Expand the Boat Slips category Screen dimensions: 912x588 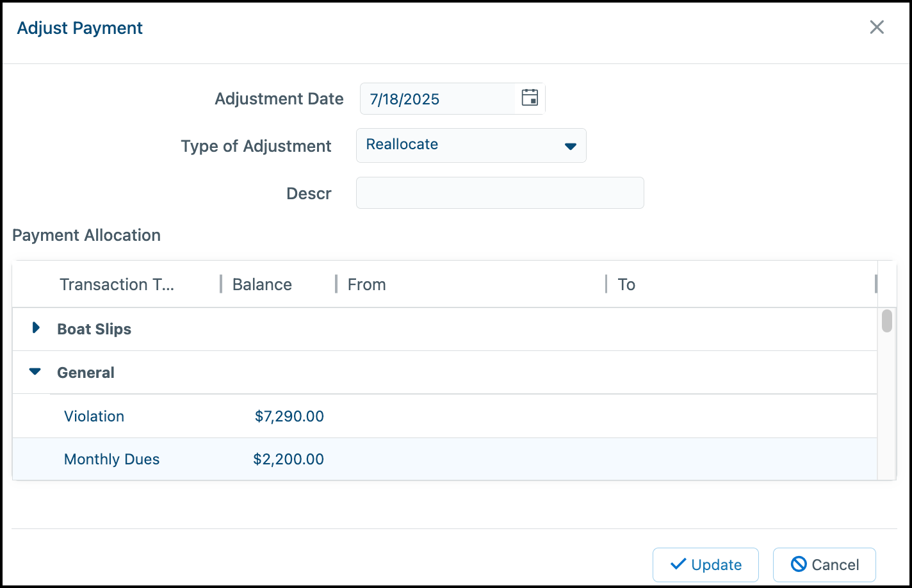(x=35, y=328)
